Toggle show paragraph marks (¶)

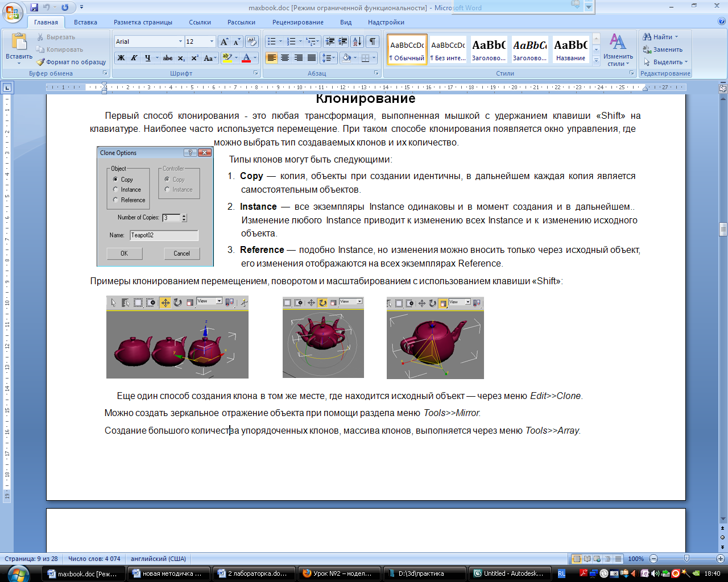pos(372,41)
